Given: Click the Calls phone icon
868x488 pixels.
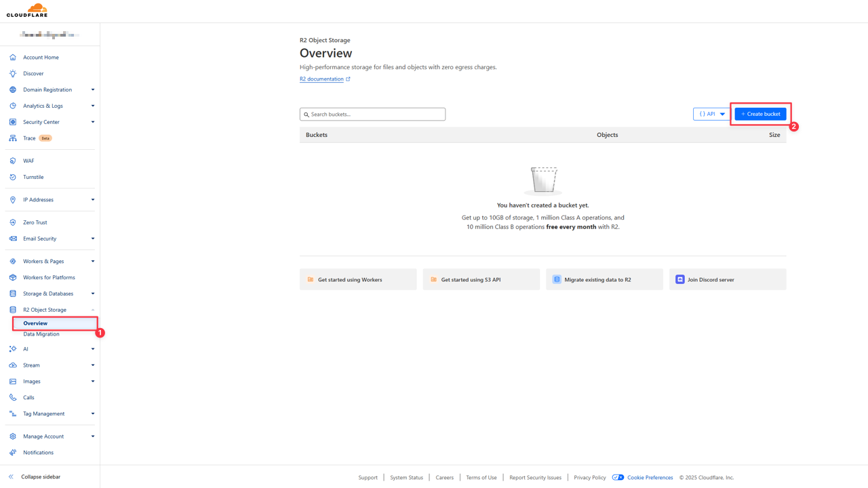Looking at the screenshot, I should 13,398.
